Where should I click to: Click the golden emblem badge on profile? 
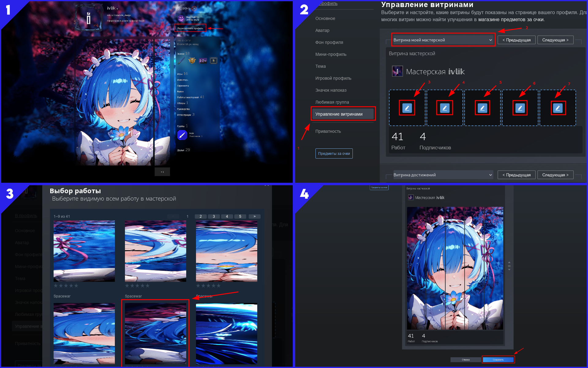[192, 60]
